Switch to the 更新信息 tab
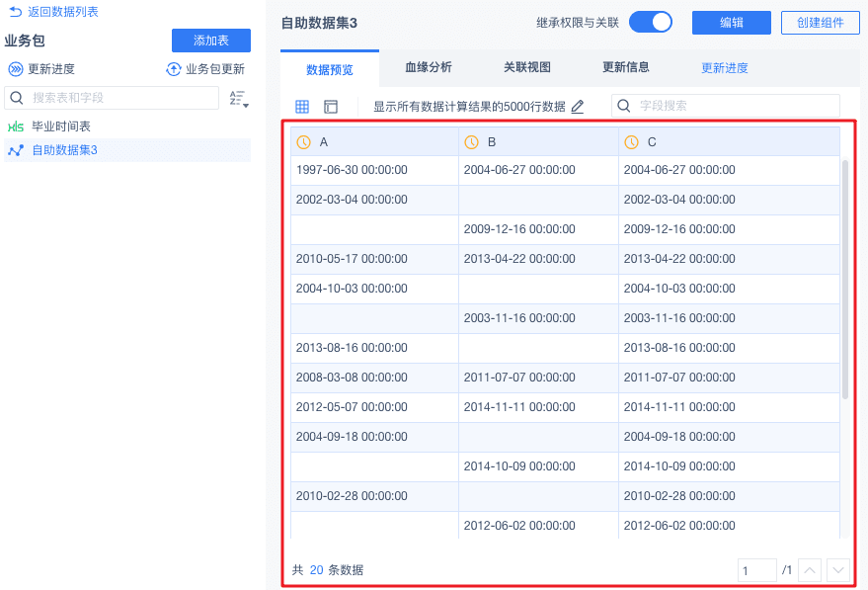 click(625, 67)
